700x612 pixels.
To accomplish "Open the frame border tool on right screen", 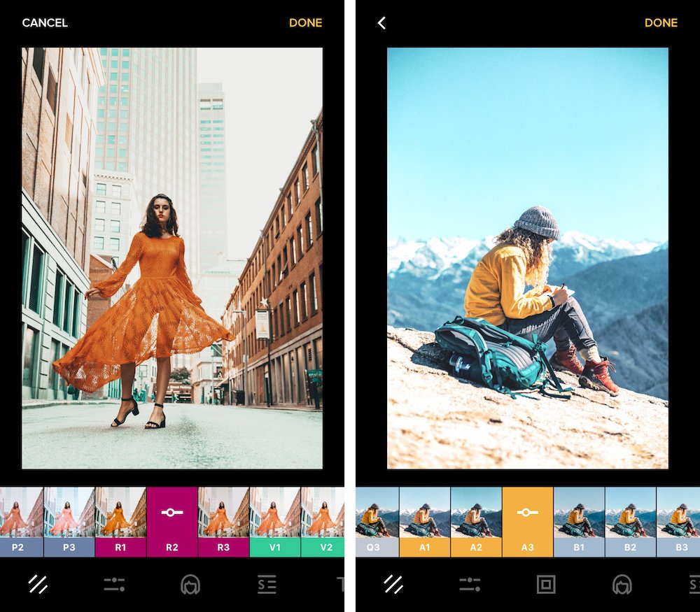I will tap(545, 584).
